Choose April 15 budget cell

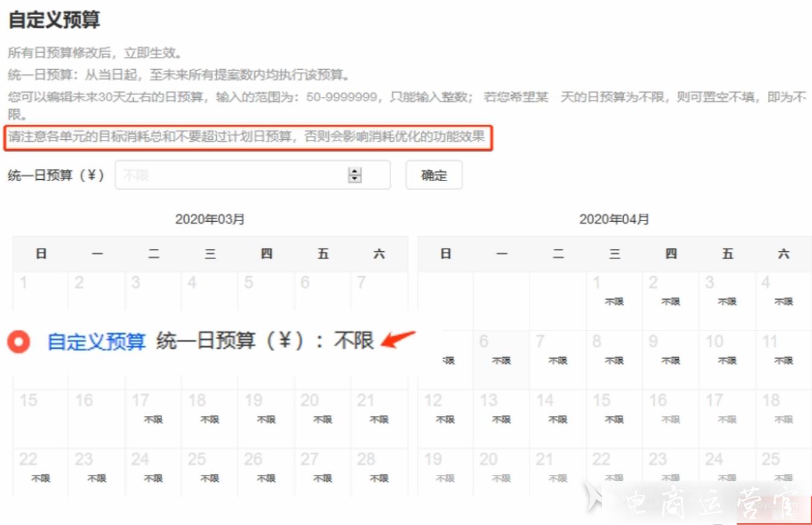(614, 418)
